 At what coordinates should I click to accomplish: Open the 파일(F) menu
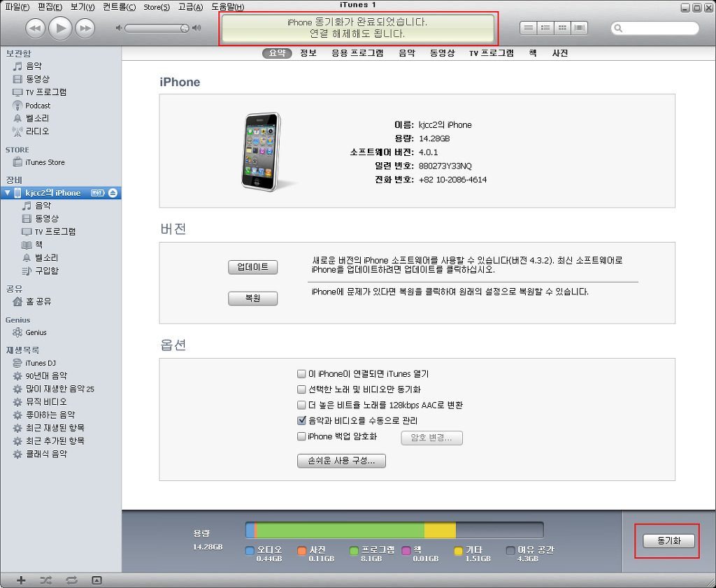coord(17,7)
